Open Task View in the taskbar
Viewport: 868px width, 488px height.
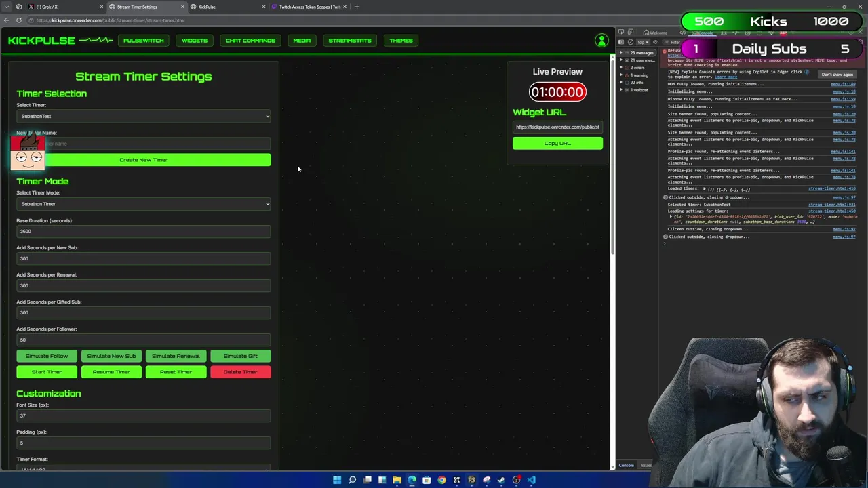tap(367, 480)
